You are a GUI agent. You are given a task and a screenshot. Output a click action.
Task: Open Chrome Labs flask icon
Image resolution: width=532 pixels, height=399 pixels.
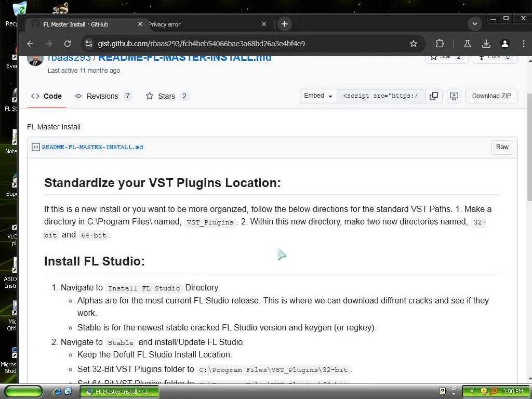468,44
